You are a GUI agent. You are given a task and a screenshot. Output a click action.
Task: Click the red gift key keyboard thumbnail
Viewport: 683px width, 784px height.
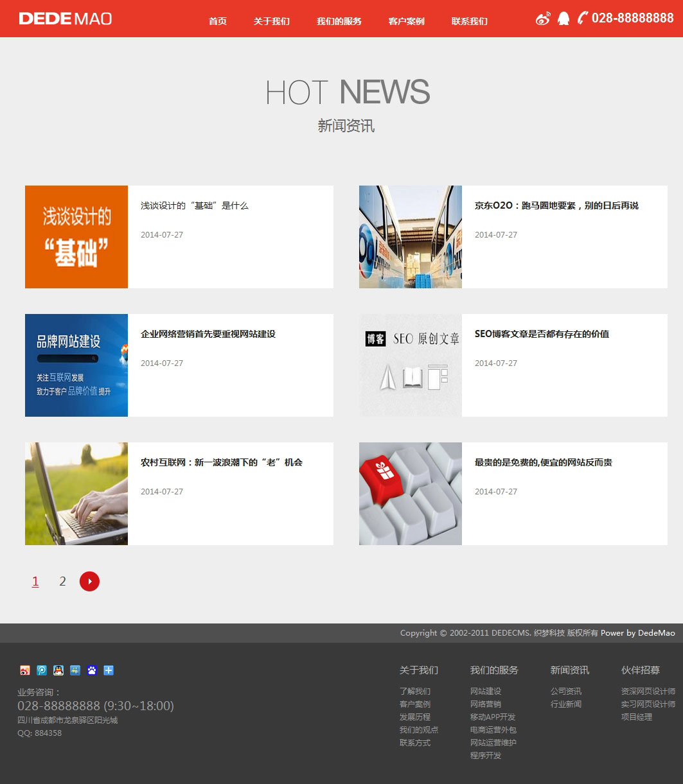point(410,493)
